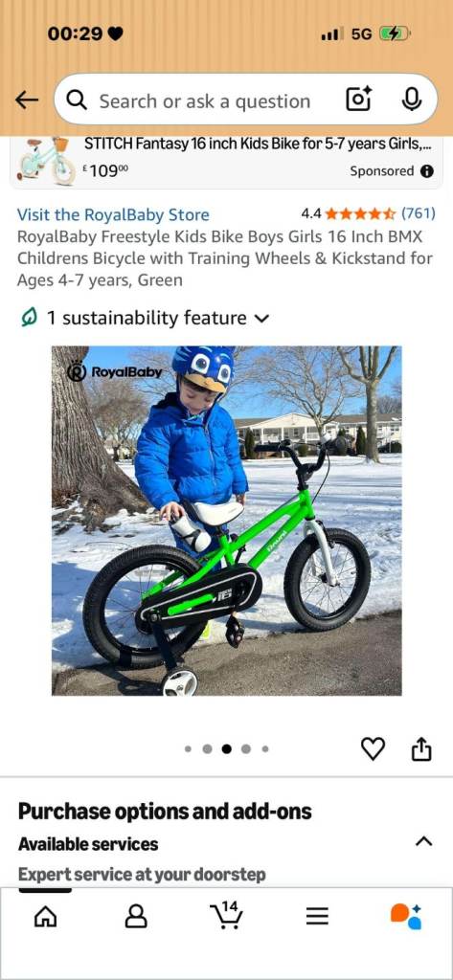Screen dimensions: 453x980
Task: Open sponsored STITCH Fantasy bike thumbnail
Action: pyautogui.click(x=47, y=161)
